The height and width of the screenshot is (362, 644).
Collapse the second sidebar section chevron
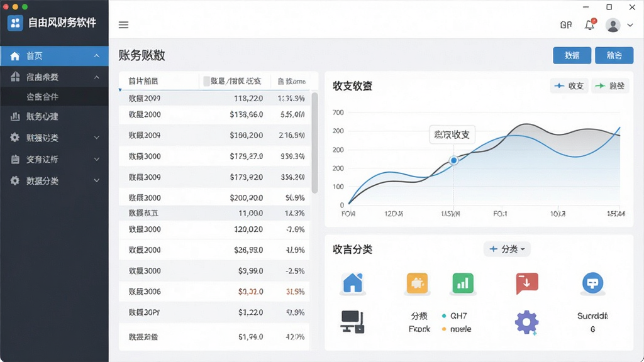96,77
